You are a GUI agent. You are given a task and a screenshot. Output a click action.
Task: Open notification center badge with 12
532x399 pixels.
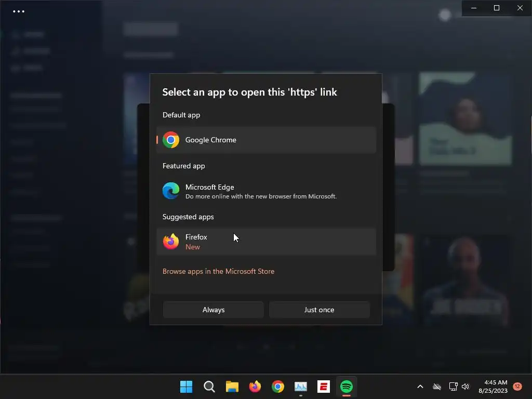[517, 386]
